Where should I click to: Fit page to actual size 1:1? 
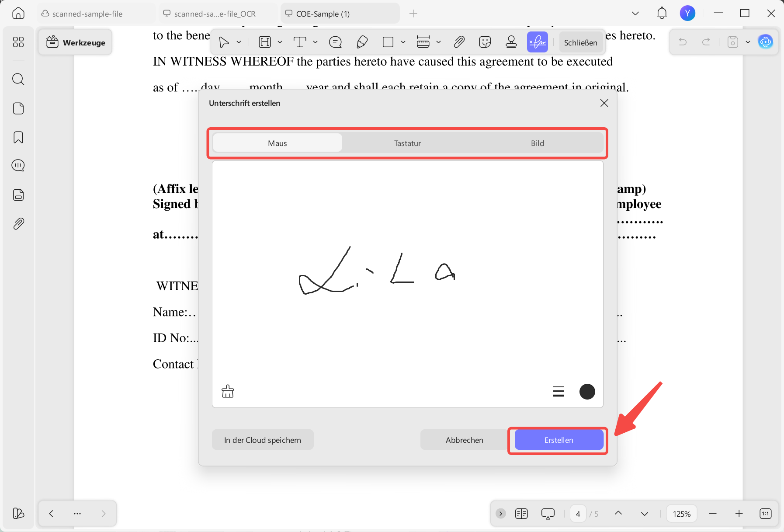pos(766,514)
